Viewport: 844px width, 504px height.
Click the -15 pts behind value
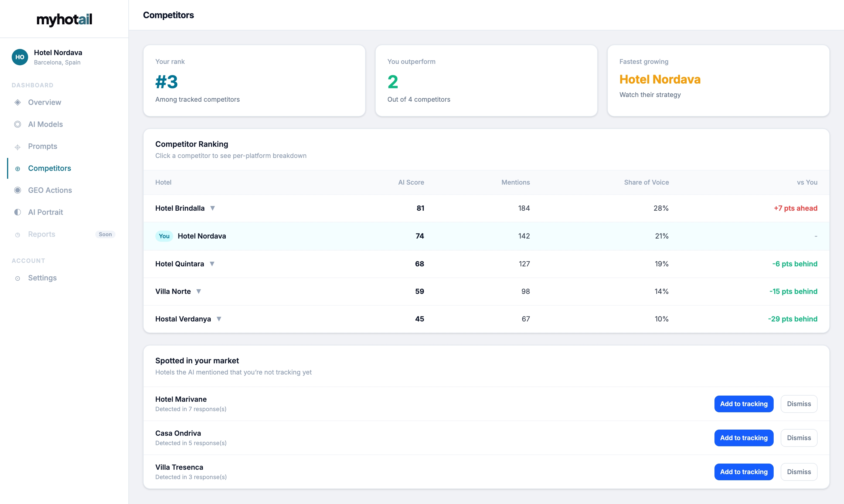[793, 291]
